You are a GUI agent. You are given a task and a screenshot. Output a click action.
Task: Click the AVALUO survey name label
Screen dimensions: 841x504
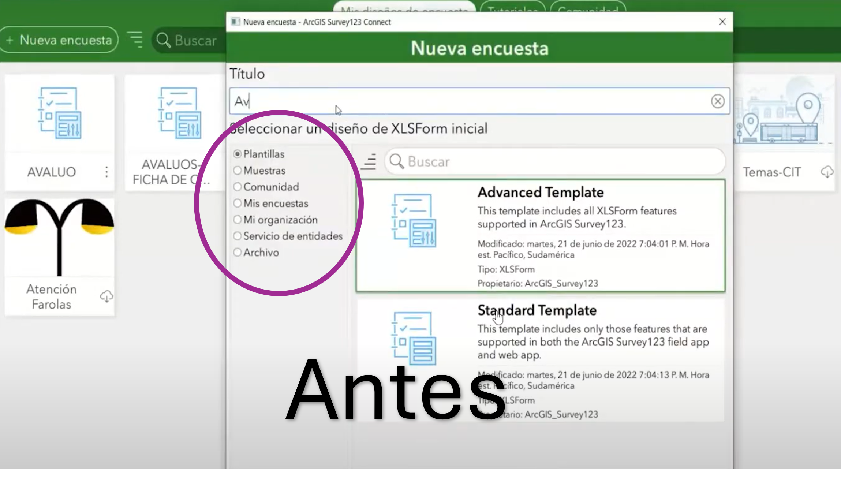[x=52, y=172]
